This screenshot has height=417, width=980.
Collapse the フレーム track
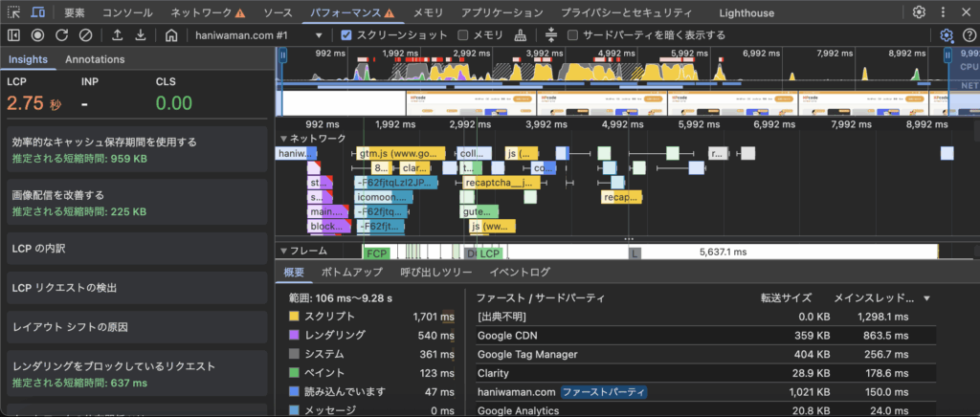(283, 252)
